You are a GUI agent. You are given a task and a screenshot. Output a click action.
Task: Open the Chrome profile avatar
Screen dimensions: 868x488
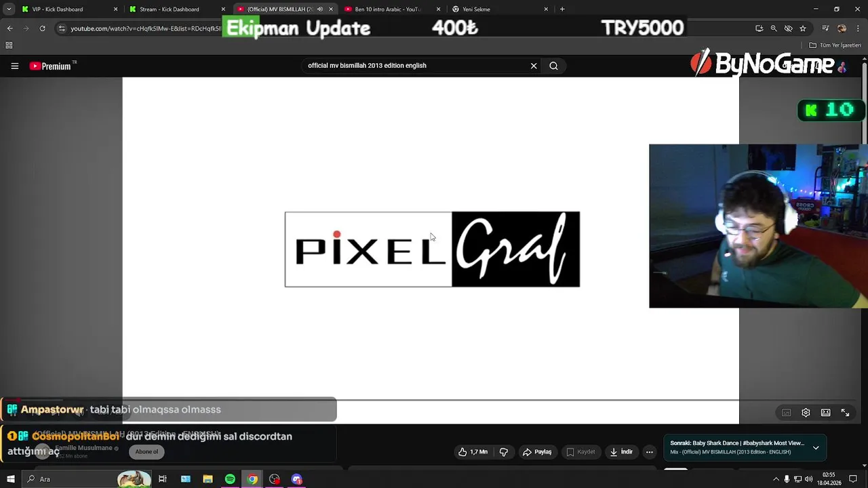[x=842, y=28]
